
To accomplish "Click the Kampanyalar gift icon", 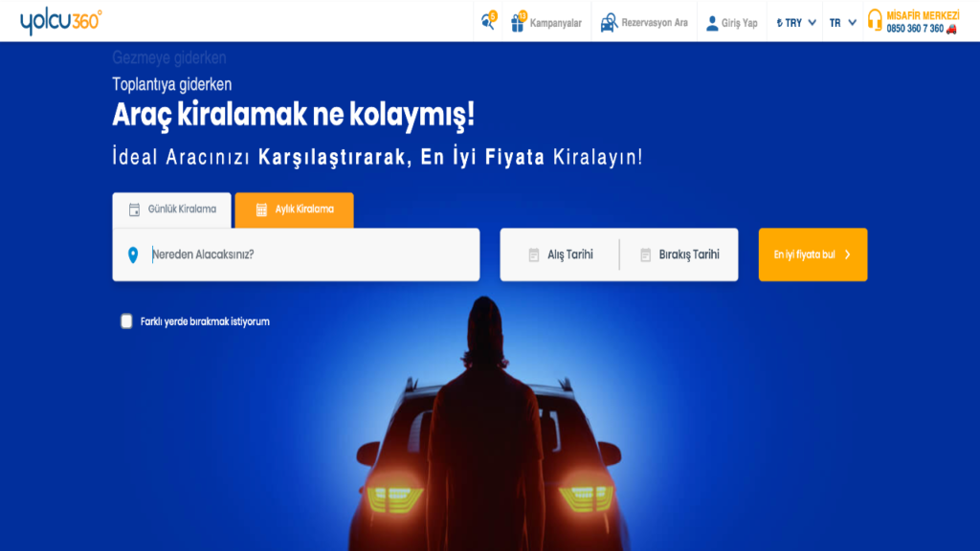I will point(518,23).
